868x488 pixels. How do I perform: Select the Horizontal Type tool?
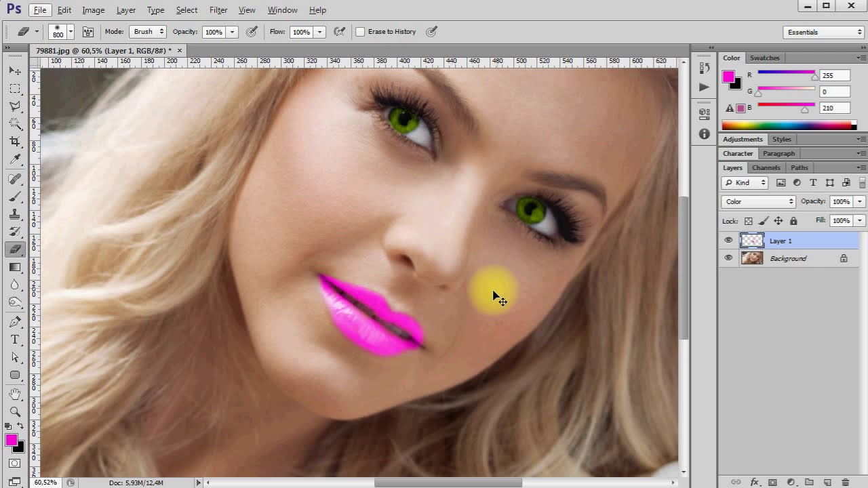(x=15, y=340)
